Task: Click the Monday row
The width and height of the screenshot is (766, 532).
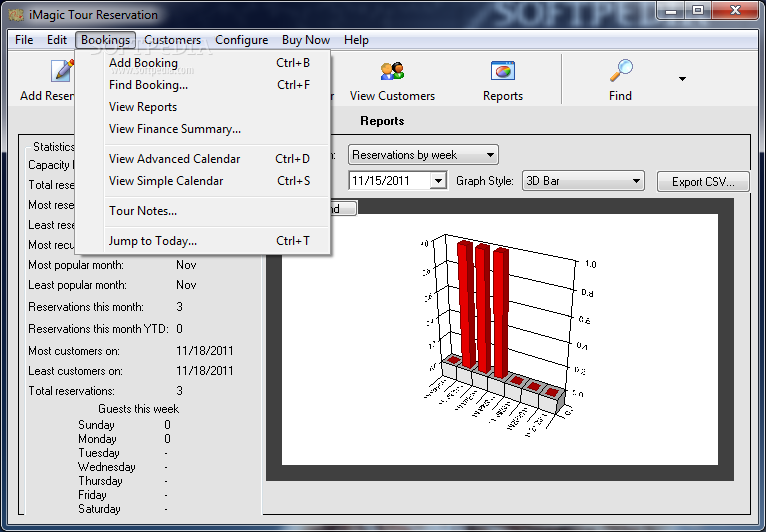Action: pyautogui.click(x=124, y=439)
